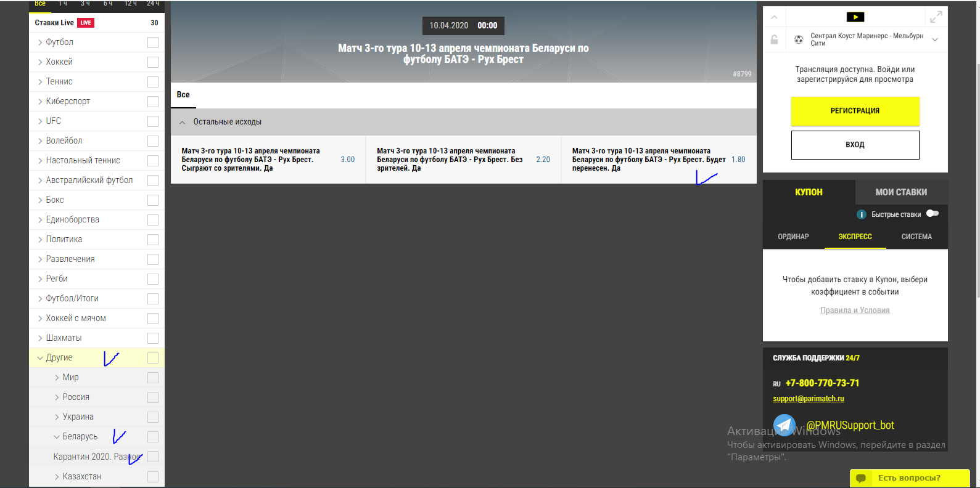Click the red LIVE badge
The width and height of the screenshot is (980, 488).
[85, 23]
